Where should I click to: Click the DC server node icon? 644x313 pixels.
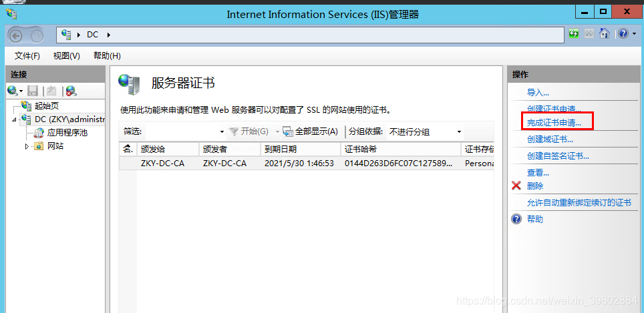pos(26,119)
